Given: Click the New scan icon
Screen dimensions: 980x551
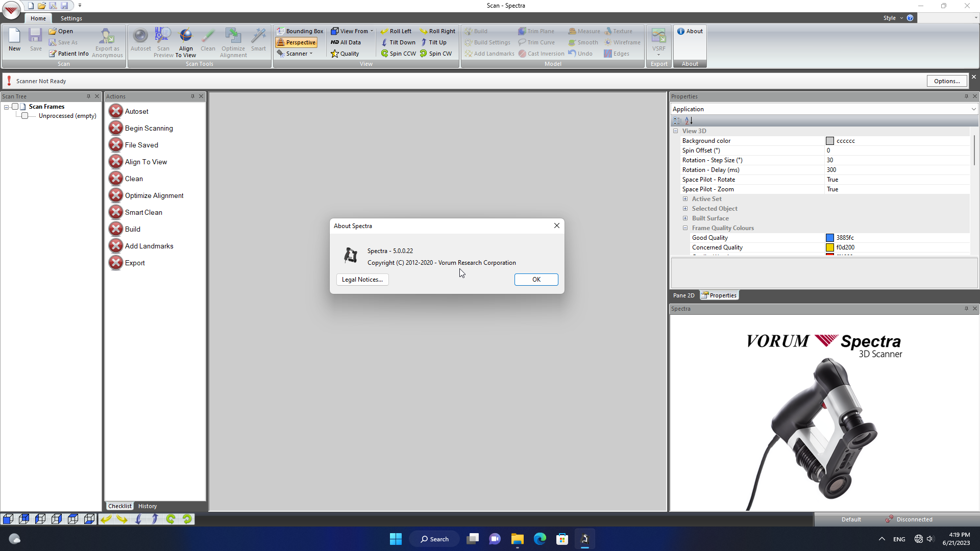Looking at the screenshot, I should [x=14, y=40].
